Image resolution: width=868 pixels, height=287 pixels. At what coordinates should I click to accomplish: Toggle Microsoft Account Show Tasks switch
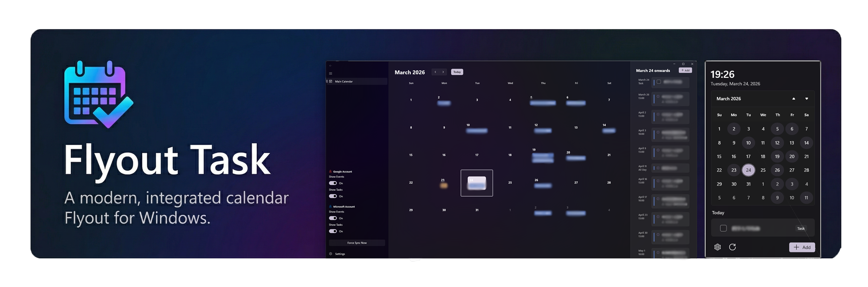[333, 231]
